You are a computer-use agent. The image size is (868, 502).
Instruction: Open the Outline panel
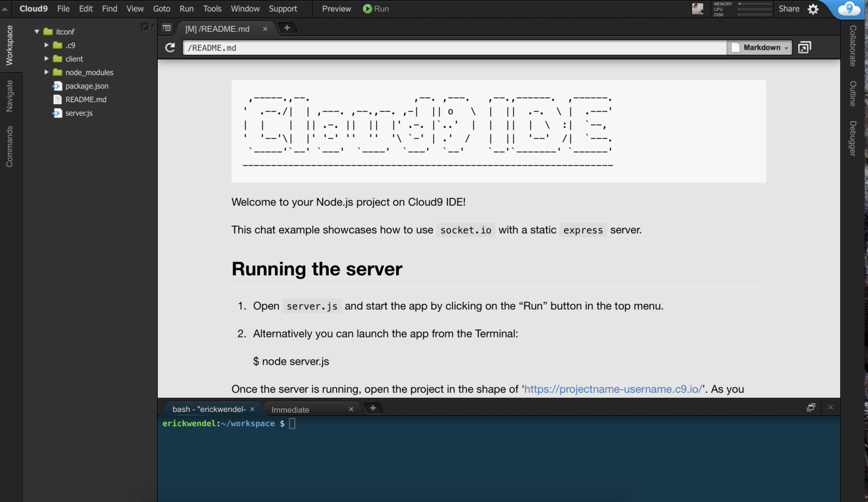click(x=853, y=94)
